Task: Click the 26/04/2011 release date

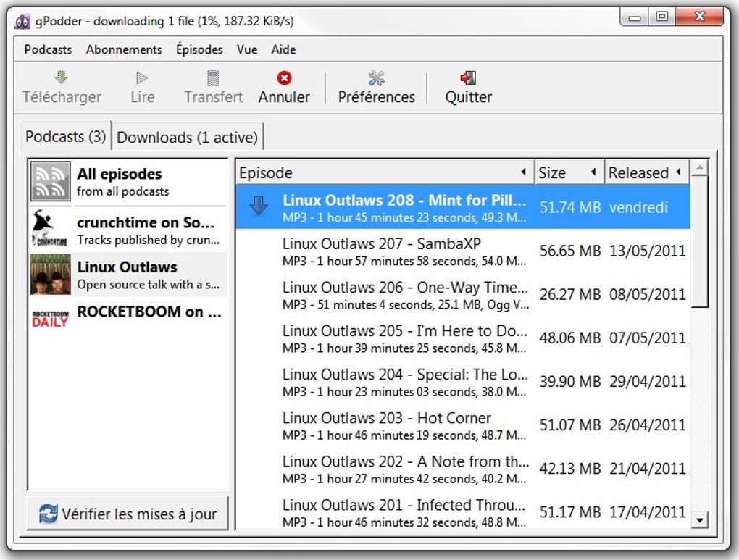Action: pos(648,425)
